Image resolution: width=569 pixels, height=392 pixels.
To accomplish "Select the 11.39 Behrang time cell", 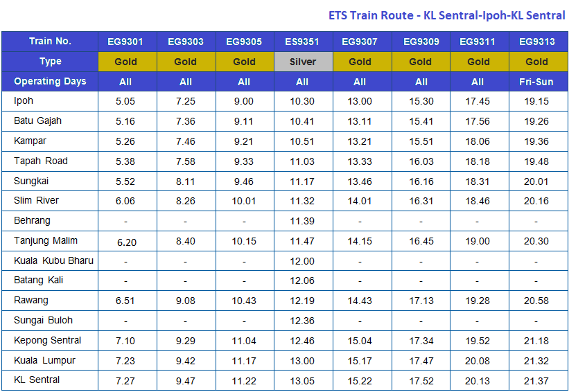I will [x=302, y=221].
